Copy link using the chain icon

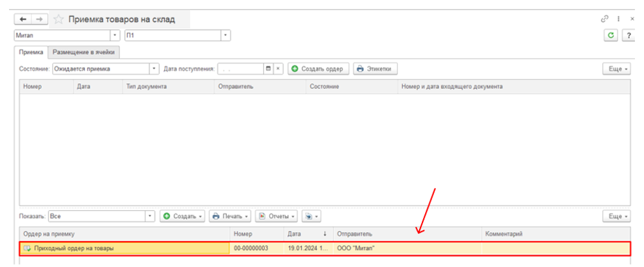(604, 19)
